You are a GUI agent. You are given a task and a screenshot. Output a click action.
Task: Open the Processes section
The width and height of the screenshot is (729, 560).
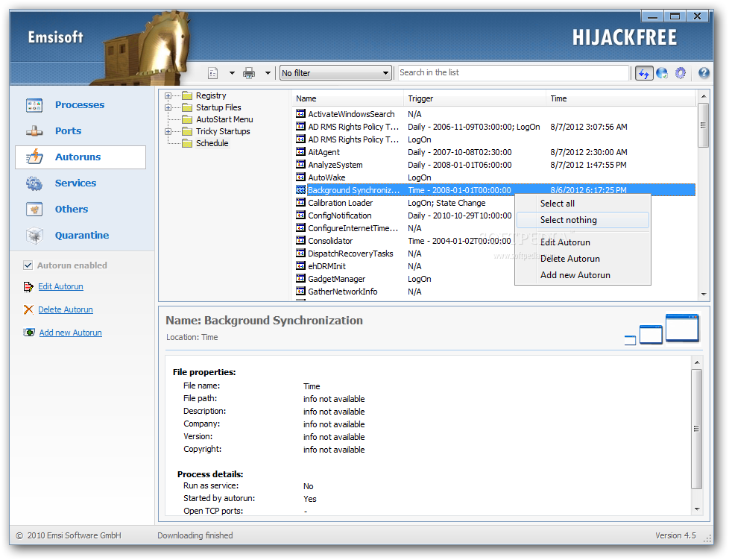pos(80,105)
